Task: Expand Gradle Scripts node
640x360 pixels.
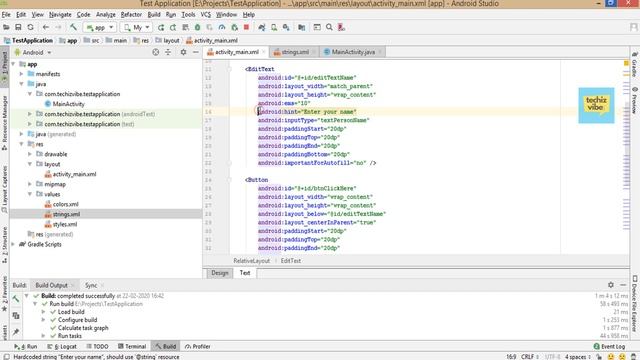Action: 13,244
